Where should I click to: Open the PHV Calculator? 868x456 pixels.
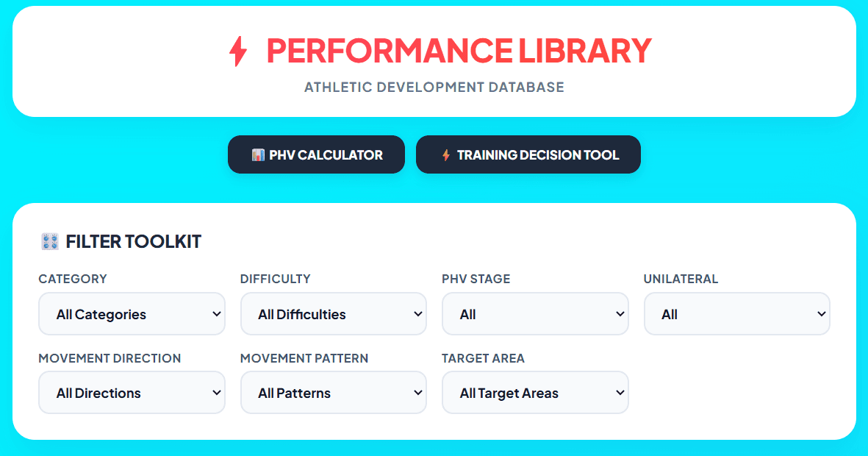click(316, 154)
